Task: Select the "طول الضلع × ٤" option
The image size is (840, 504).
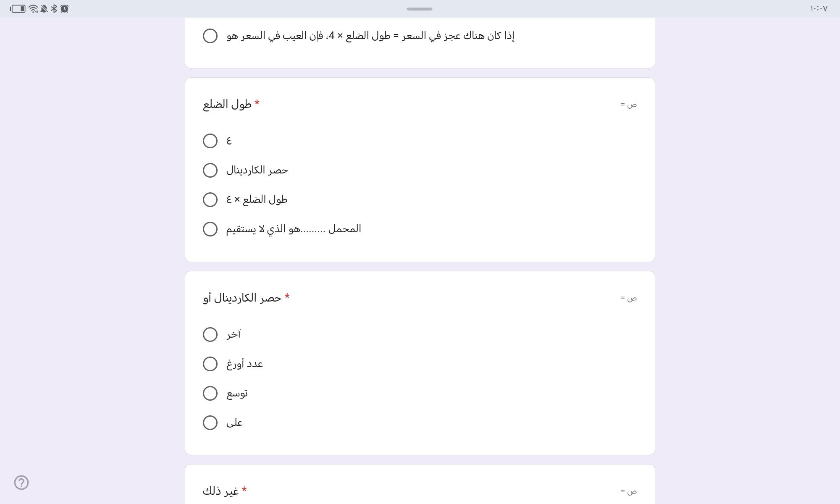Action: [210, 199]
